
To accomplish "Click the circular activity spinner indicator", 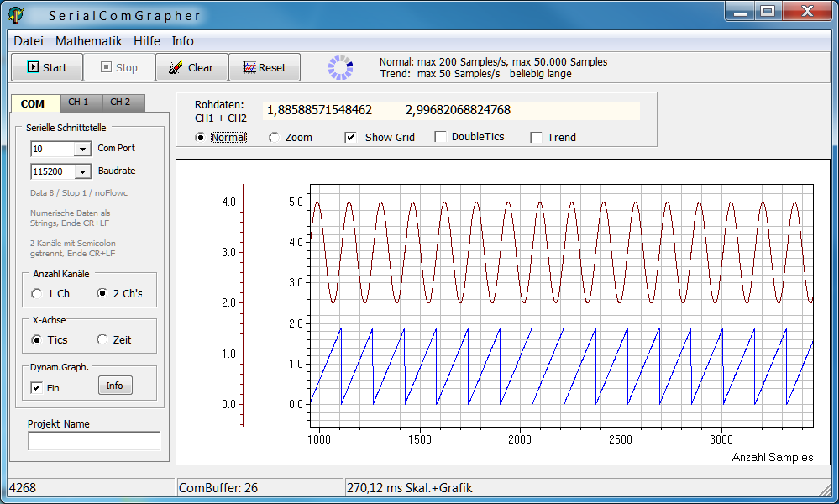I will pos(340,67).
